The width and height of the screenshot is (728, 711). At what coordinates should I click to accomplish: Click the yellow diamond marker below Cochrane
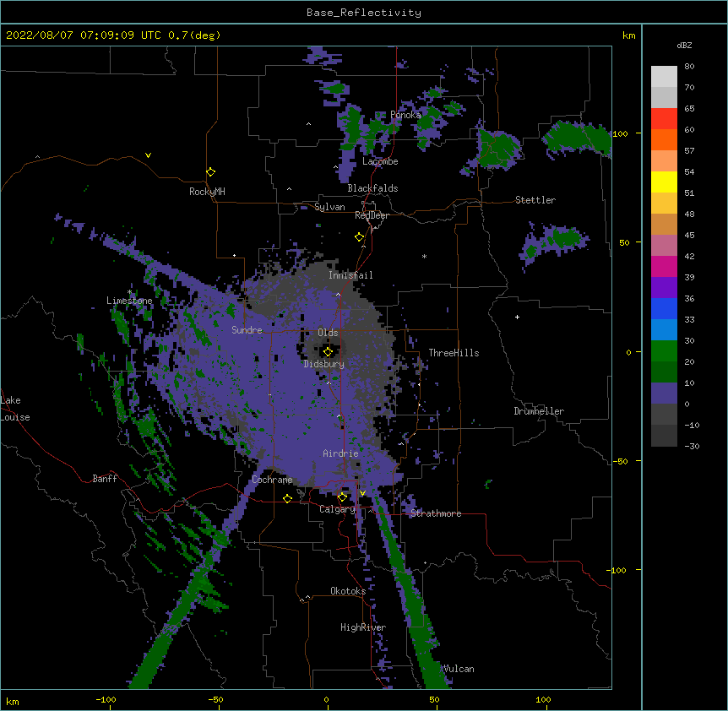tap(287, 498)
